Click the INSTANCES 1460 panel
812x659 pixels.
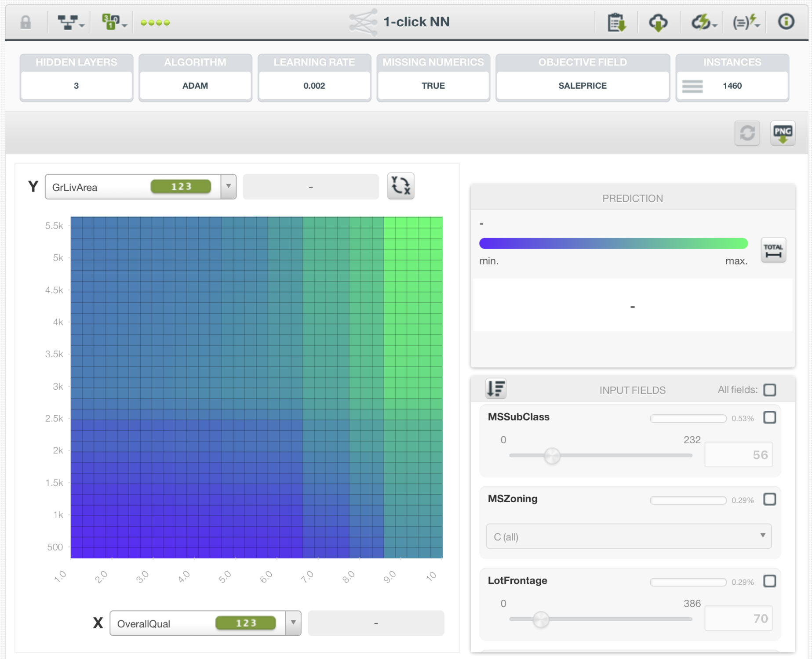point(732,78)
